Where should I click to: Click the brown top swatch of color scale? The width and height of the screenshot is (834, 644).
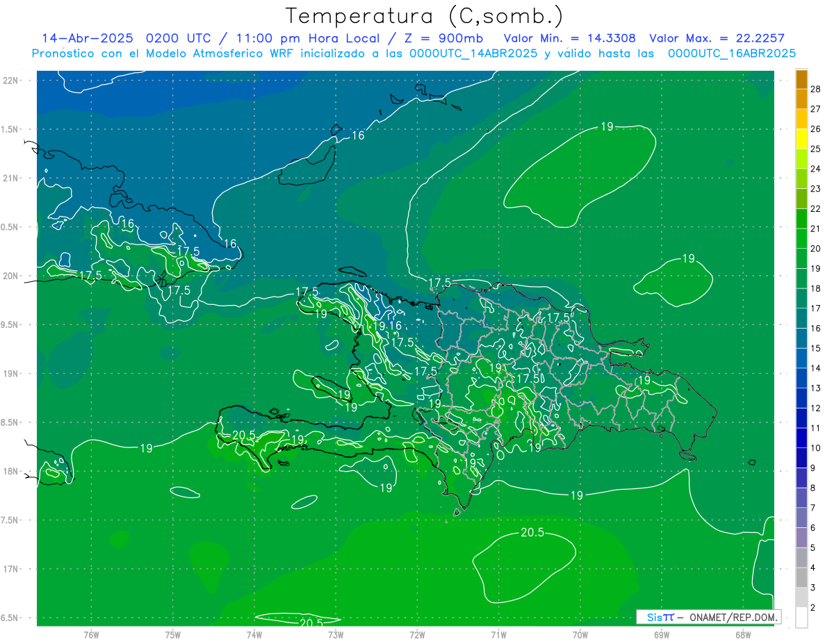(x=801, y=79)
